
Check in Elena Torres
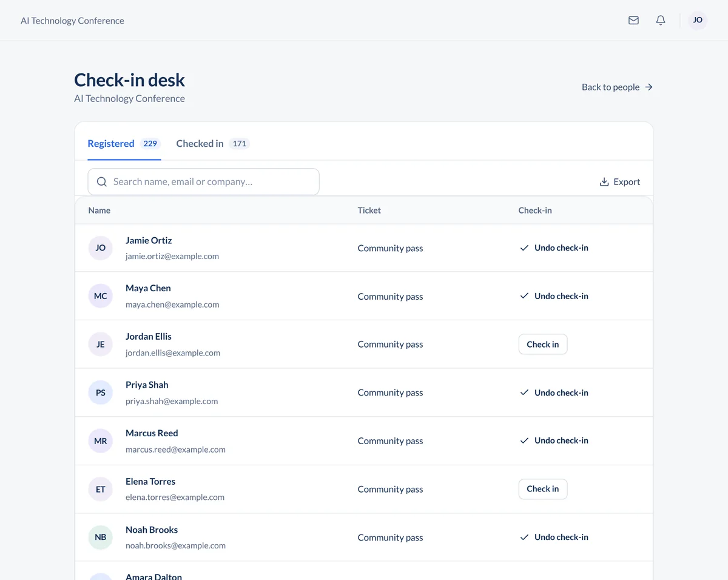point(543,489)
